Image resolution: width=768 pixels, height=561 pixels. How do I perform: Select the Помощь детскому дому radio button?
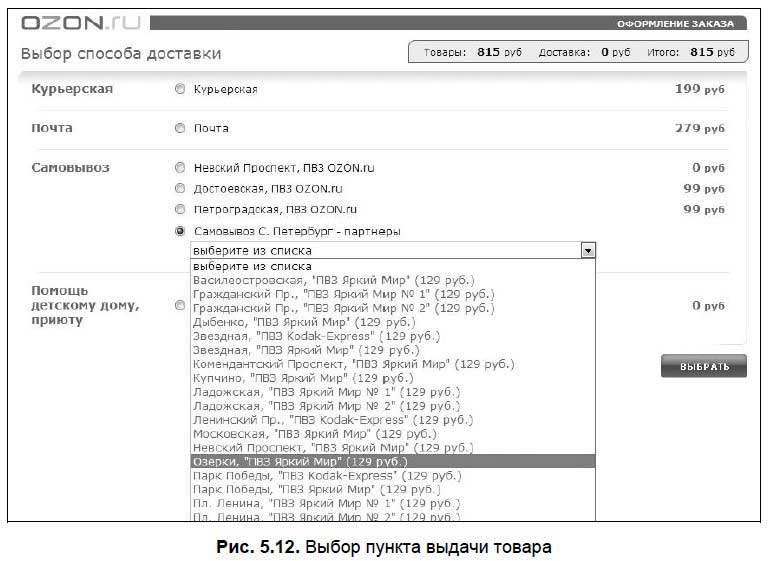coord(180,305)
